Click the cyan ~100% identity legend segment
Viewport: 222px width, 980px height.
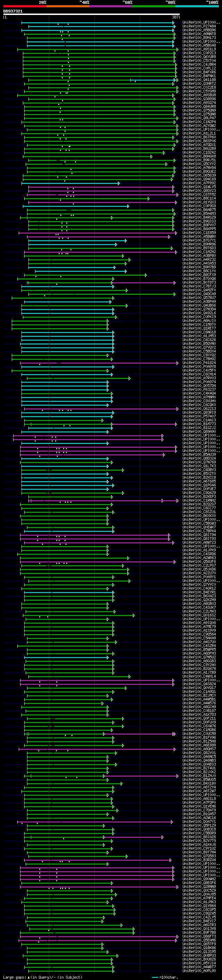[197, 7]
